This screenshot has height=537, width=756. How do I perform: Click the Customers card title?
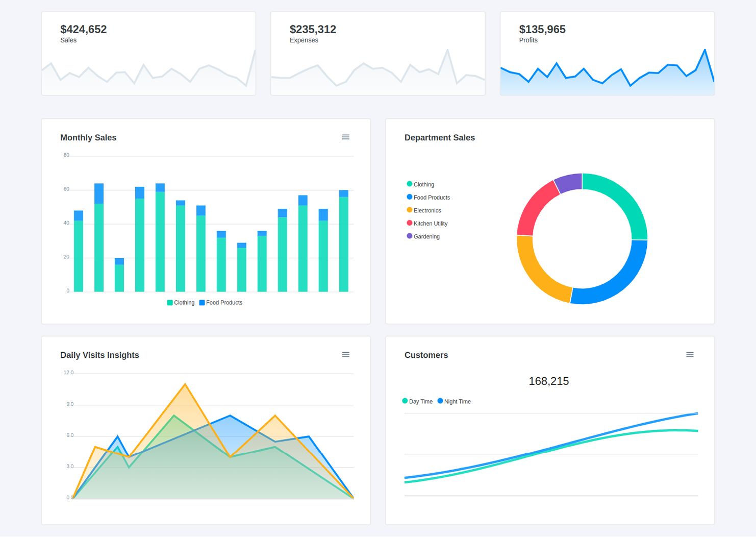(426, 355)
